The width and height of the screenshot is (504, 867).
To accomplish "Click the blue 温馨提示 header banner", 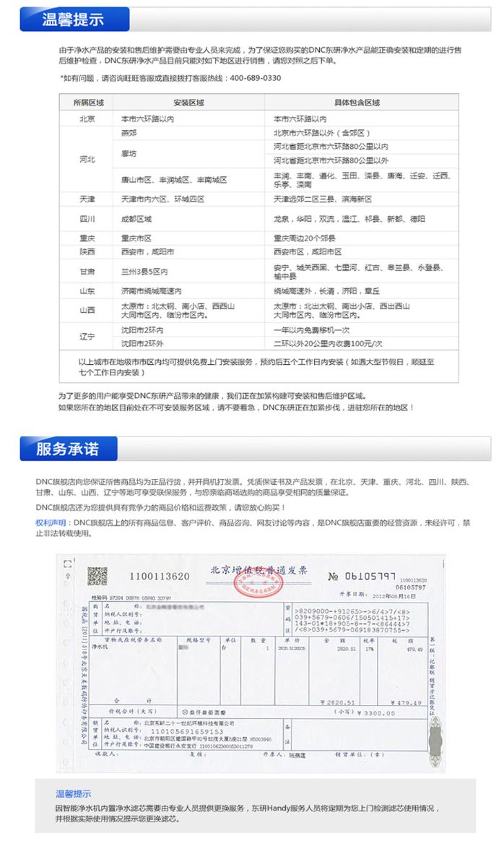I will (74, 20).
